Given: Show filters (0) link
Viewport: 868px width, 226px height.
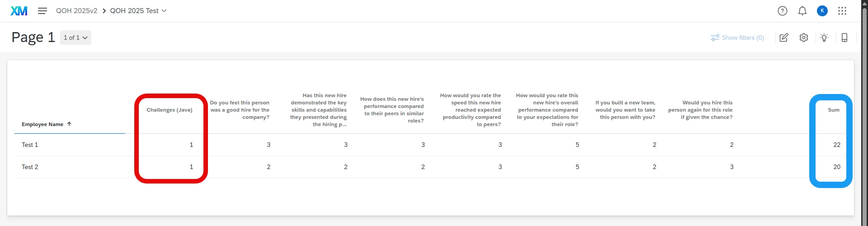Looking at the screenshot, I should pyautogui.click(x=737, y=38).
